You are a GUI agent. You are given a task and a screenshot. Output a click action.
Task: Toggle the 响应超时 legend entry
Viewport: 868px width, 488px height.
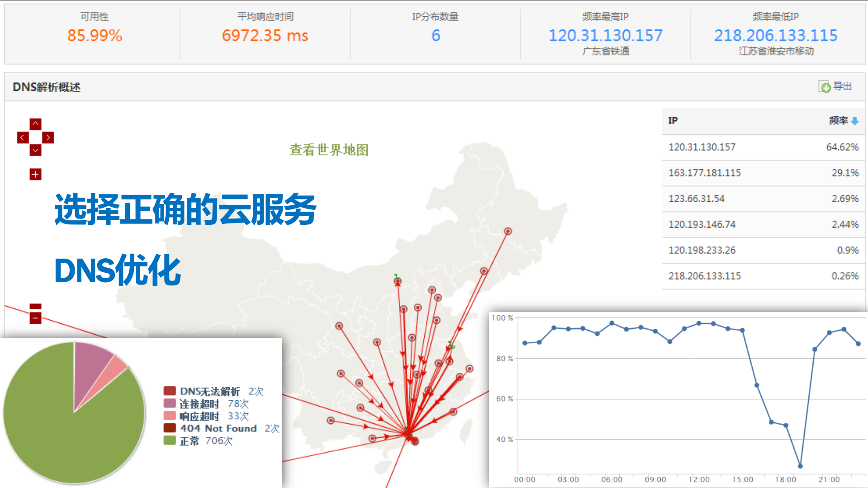(x=199, y=416)
